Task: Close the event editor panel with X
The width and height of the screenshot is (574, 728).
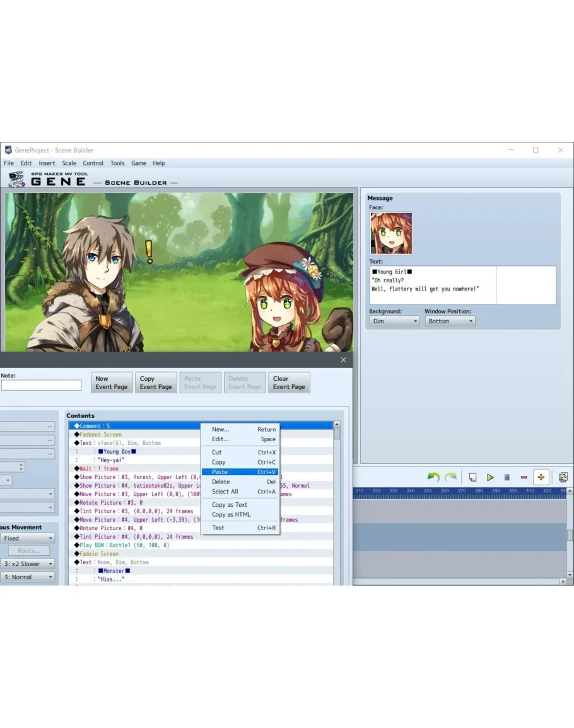Action: click(x=343, y=360)
